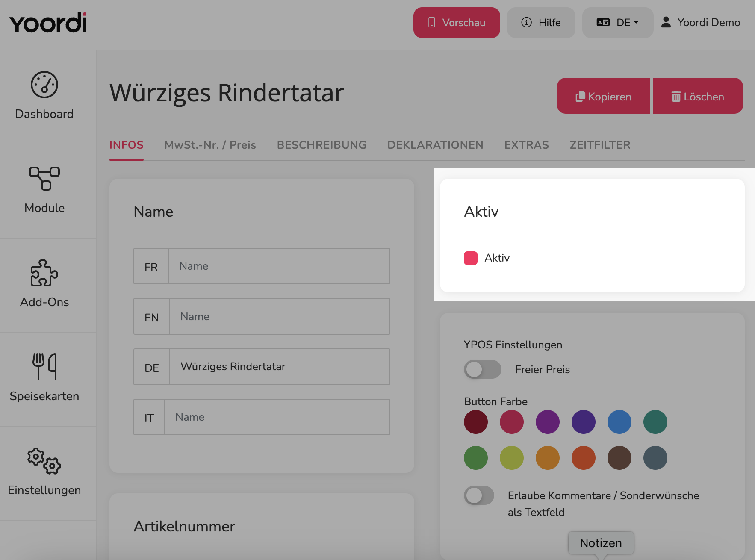Click Löschen to delete the item
Viewport: 755px width, 560px height.
tap(698, 96)
